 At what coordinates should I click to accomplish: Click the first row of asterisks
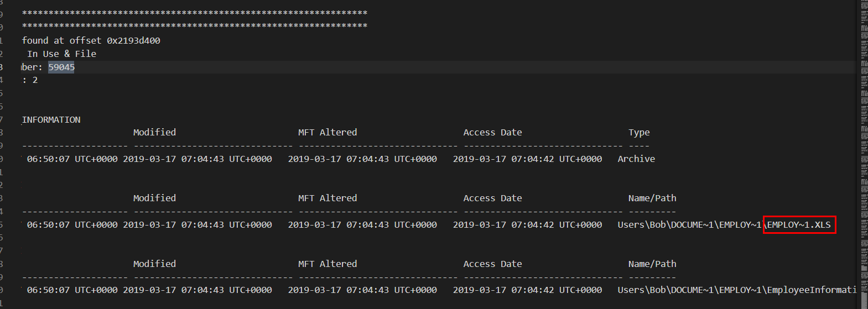194,12
